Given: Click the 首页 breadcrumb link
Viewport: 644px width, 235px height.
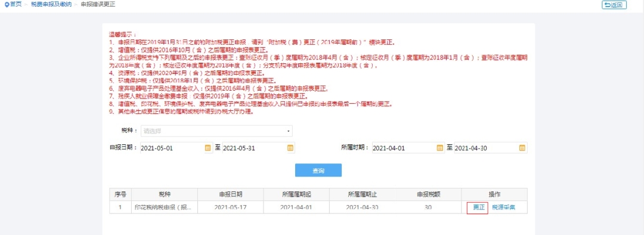Looking at the screenshot, I should tap(16, 5).
